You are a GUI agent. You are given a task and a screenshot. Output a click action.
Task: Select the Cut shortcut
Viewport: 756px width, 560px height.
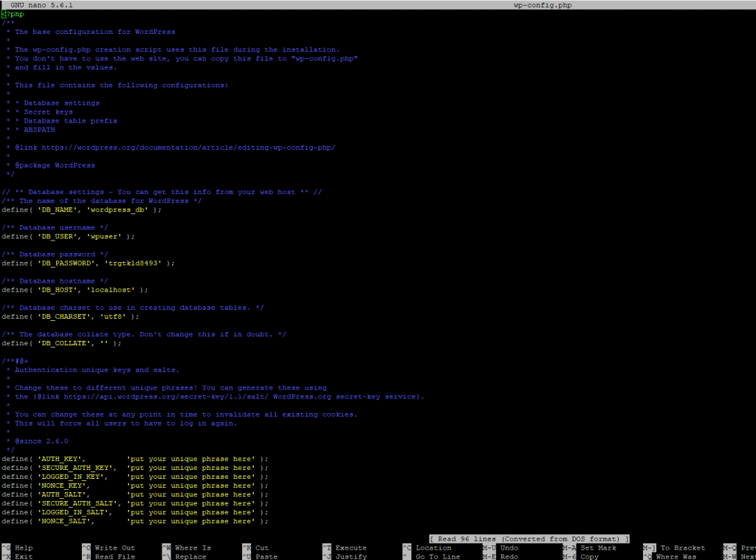point(261,548)
